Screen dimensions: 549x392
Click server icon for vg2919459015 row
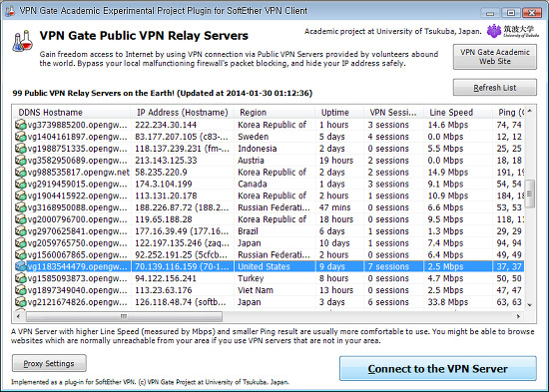click(x=21, y=184)
